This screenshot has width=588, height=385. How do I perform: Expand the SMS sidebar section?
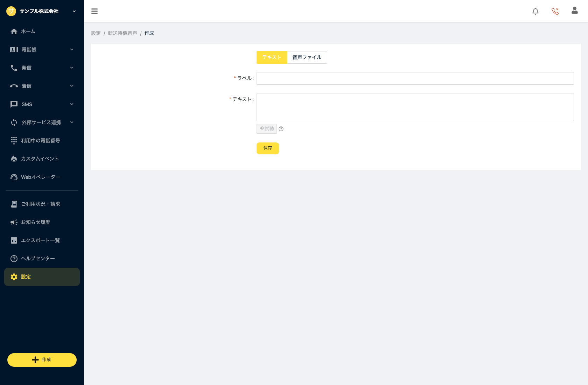pyautogui.click(x=42, y=104)
